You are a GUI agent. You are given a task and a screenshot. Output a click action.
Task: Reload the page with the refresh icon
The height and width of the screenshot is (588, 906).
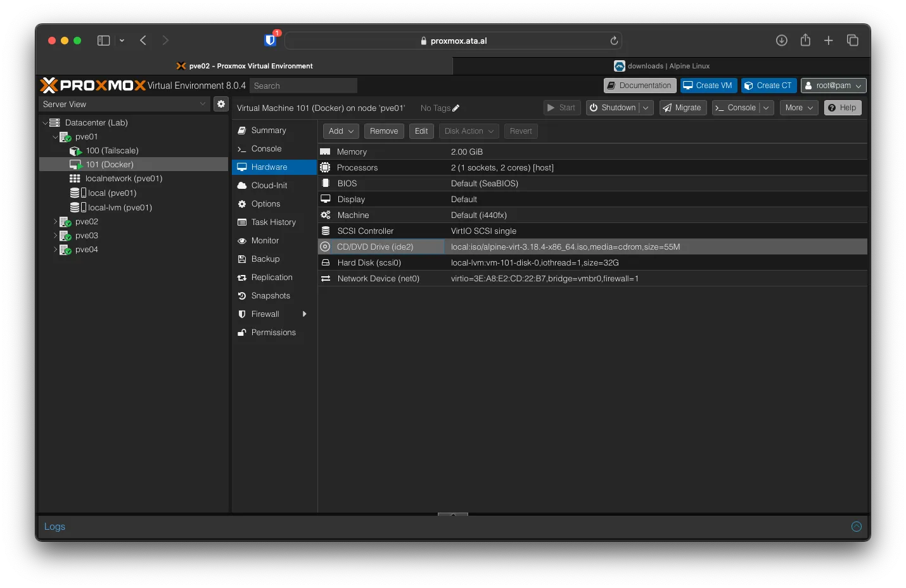(x=614, y=41)
